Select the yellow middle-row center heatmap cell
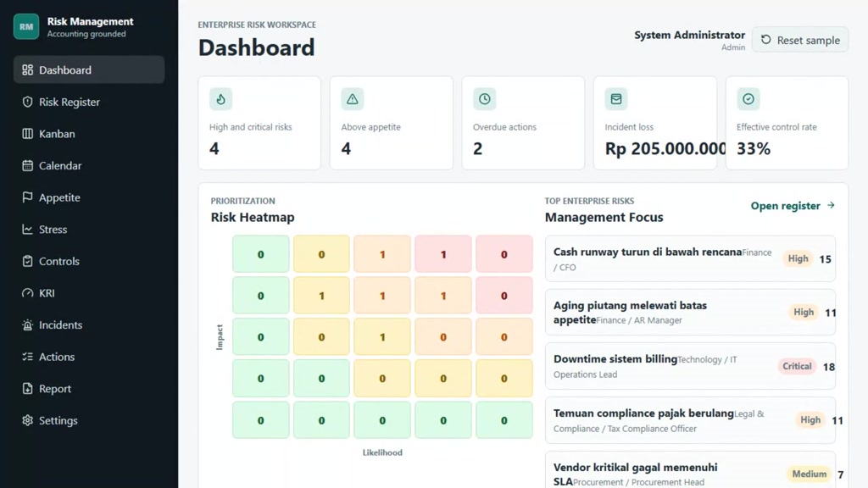This screenshot has width=868, height=488. pyautogui.click(x=382, y=337)
